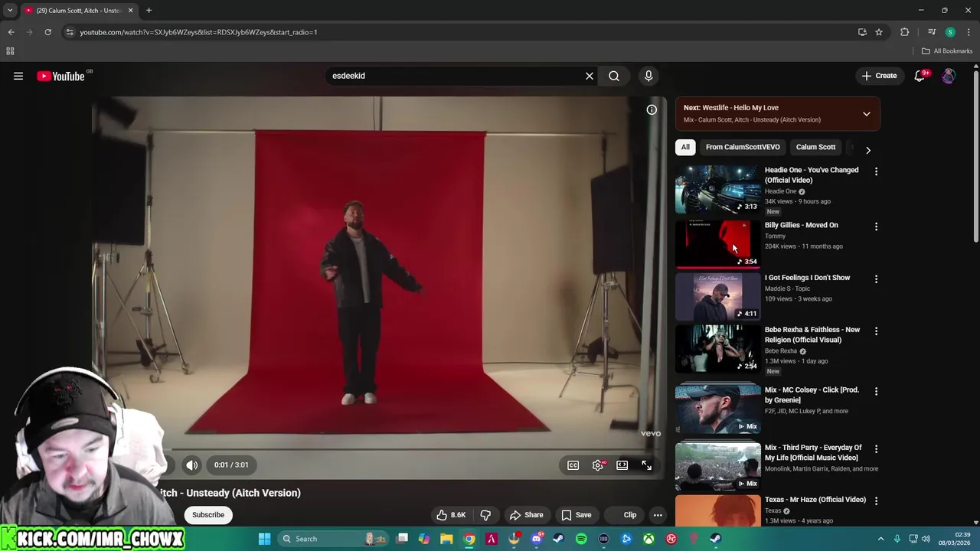980x551 pixels.
Task: Open options for MC Colsey mix
Action: pyautogui.click(x=876, y=391)
